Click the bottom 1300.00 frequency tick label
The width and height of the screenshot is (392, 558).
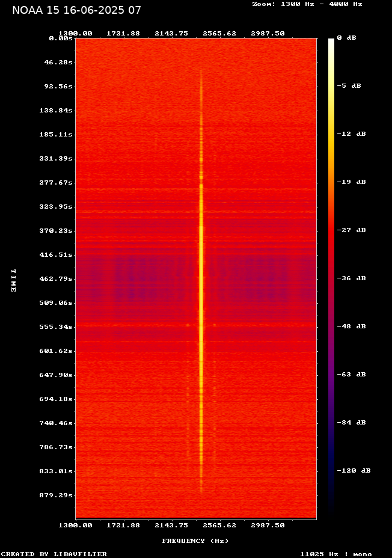75,525
